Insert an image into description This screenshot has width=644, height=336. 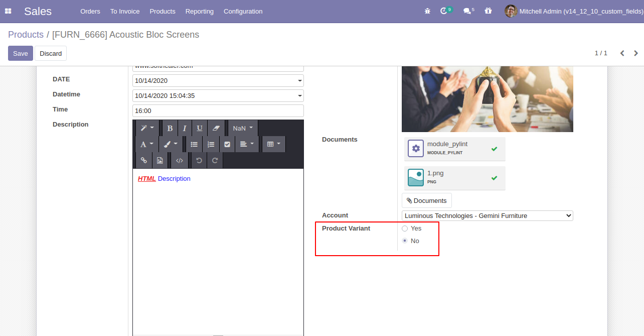160,160
